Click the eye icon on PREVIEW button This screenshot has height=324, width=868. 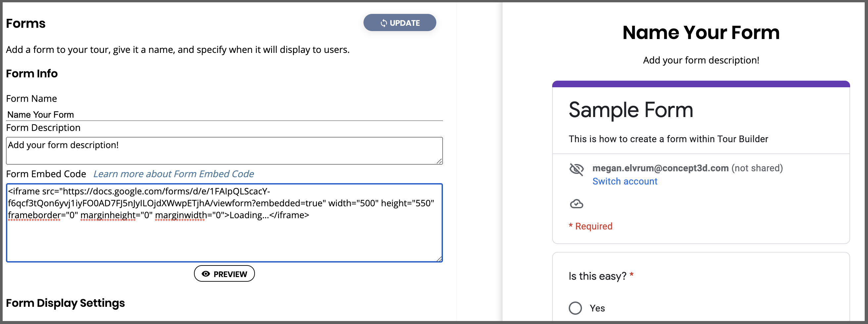tap(206, 274)
